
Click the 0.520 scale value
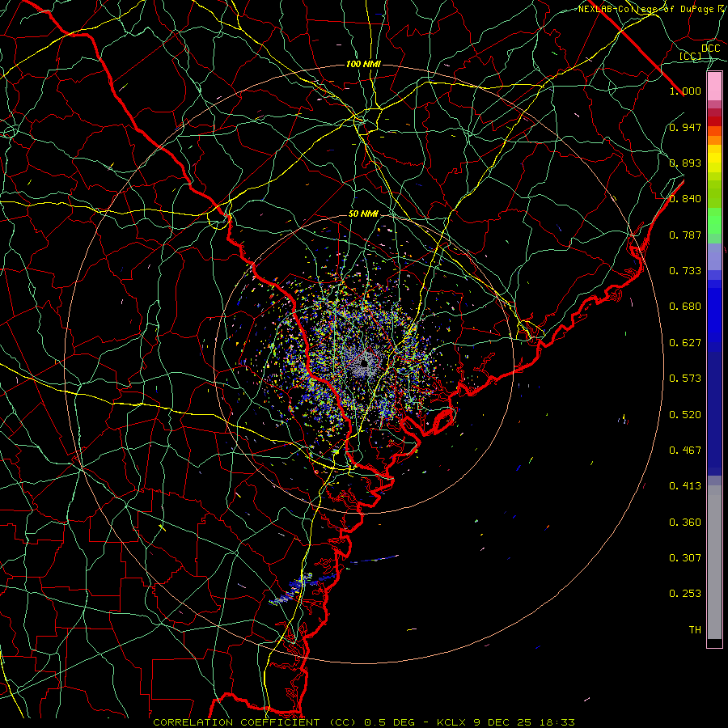(x=685, y=415)
